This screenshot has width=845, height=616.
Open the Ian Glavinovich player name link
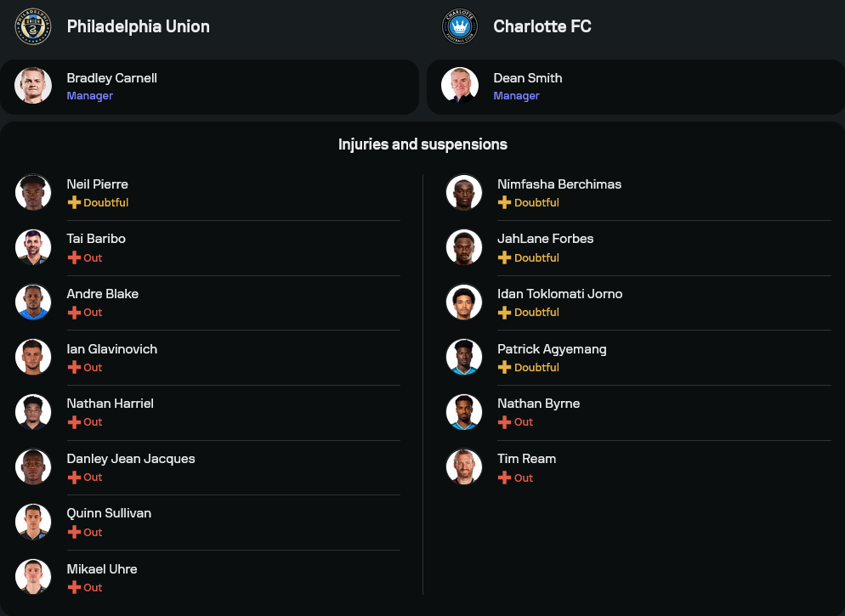point(111,349)
